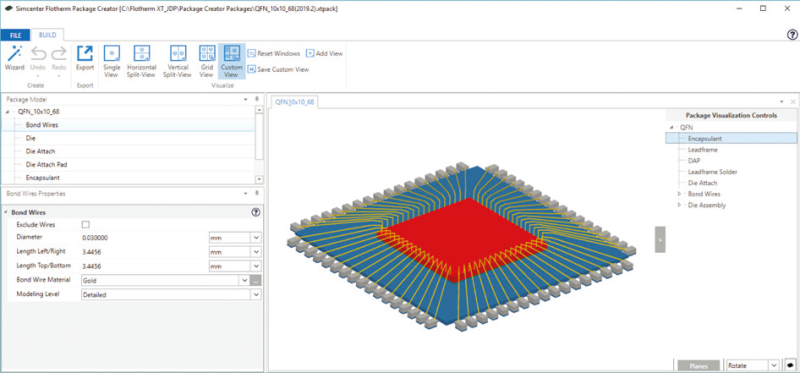Open the FILE tab
800x373 pixels.
tap(15, 36)
